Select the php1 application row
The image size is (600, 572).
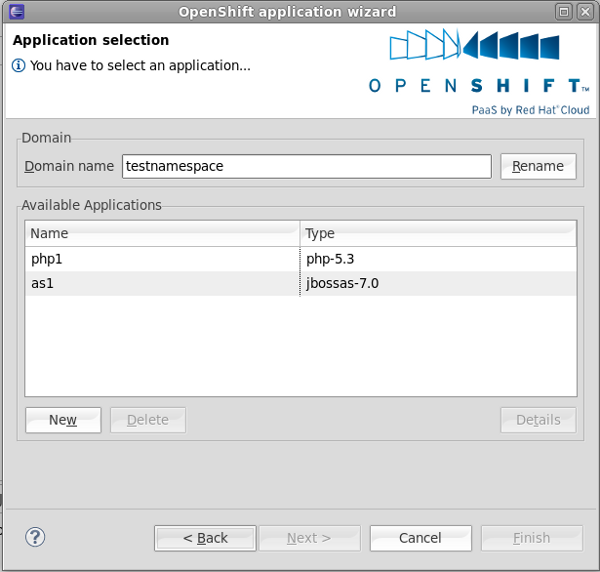coord(301,259)
